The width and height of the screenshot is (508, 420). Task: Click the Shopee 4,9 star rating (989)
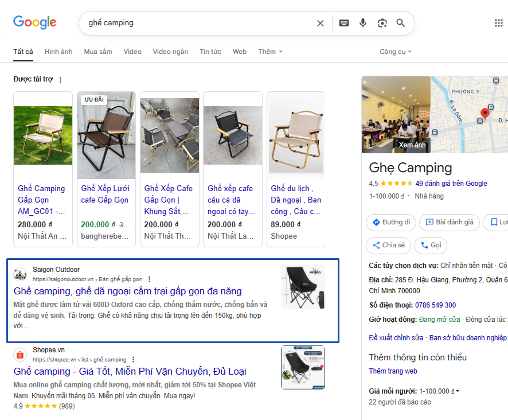pyautogui.click(x=44, y=406)
